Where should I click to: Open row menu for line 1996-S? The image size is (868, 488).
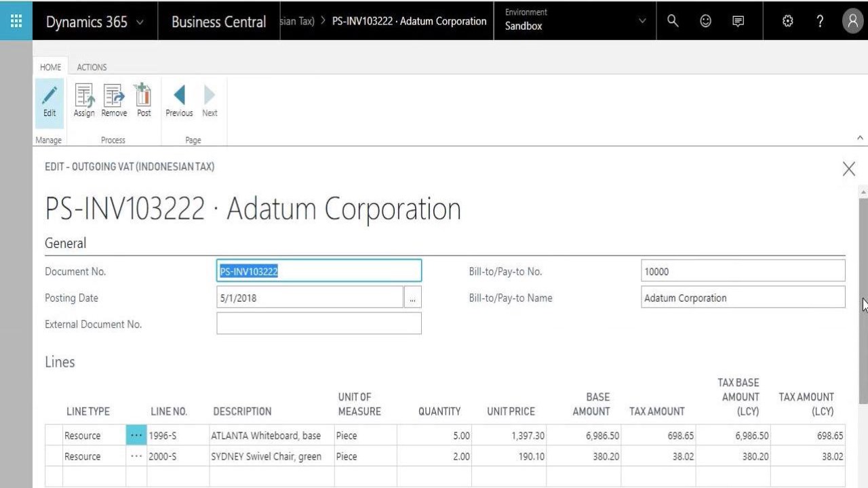(x=136, y=435)
